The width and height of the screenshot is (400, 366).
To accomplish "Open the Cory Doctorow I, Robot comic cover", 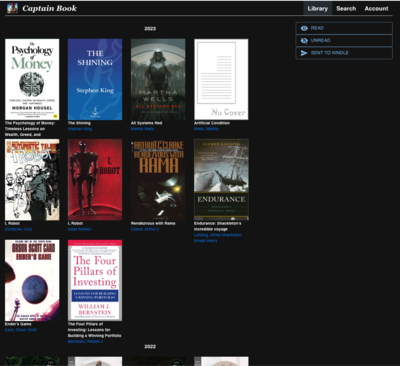I will 32,180.
